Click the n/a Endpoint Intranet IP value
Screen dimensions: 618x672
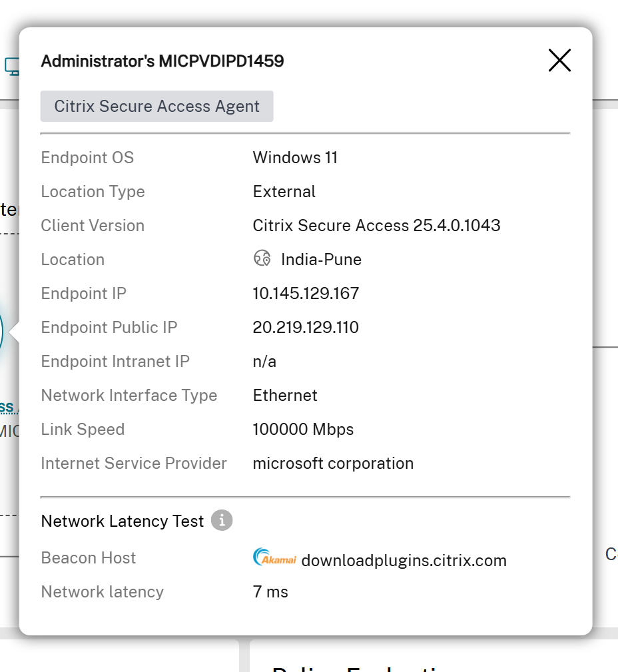265,361
